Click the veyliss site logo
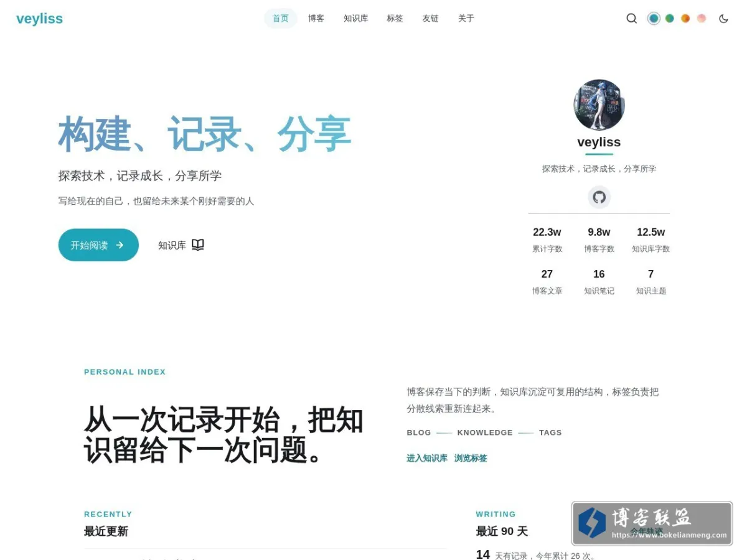The width and height of the screenshot is (747, 560). (39, 19)
